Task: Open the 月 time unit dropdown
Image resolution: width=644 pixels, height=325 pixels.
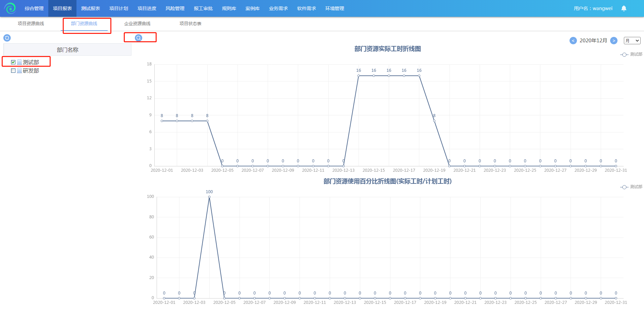Action: (632, 41)
